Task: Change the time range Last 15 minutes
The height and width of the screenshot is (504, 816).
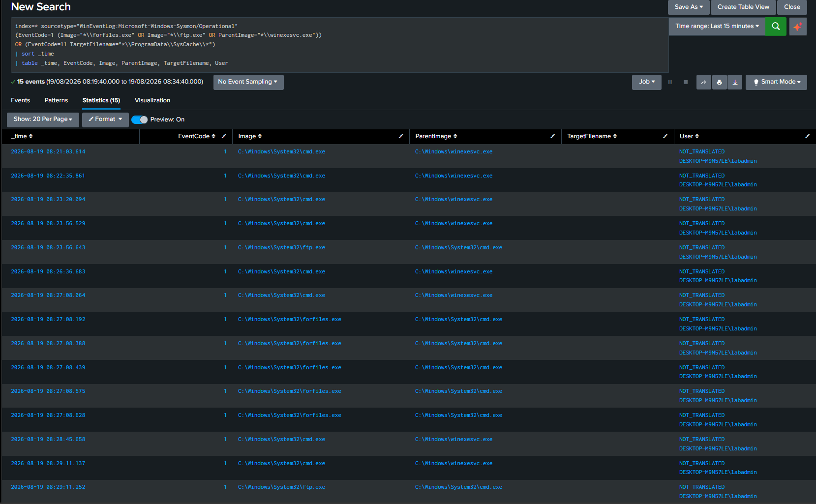Action: (x=717, y=26)
